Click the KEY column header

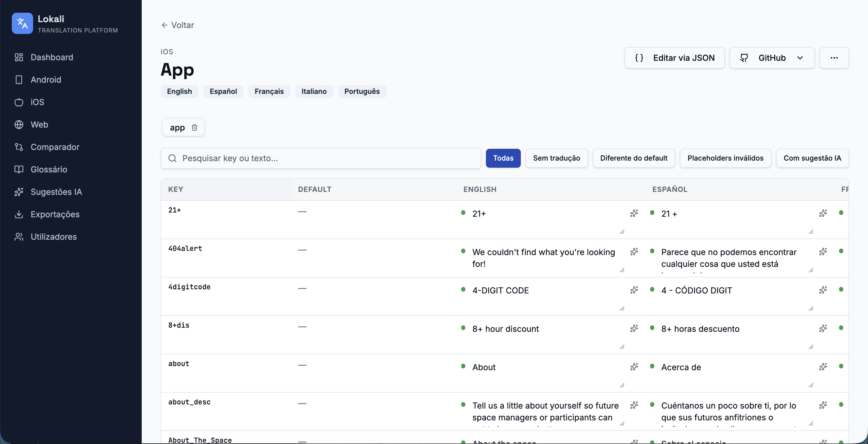tap(176, 189)
